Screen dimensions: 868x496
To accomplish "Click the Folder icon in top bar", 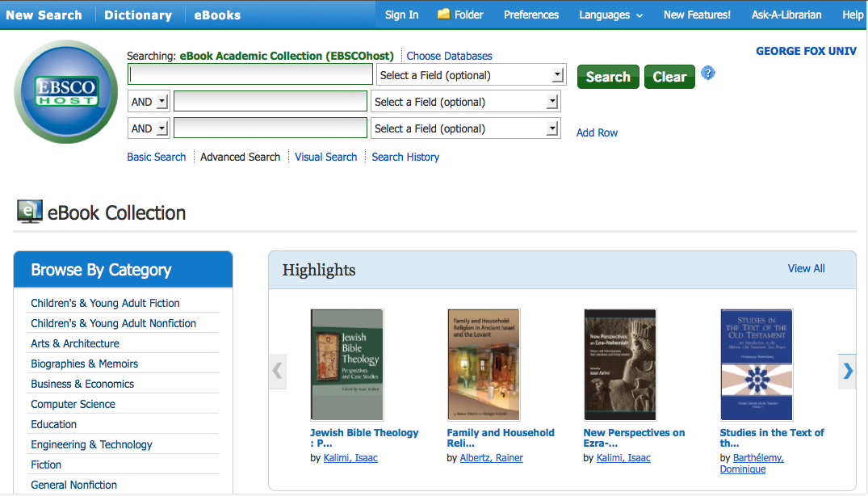I will [x=443, y=15].
